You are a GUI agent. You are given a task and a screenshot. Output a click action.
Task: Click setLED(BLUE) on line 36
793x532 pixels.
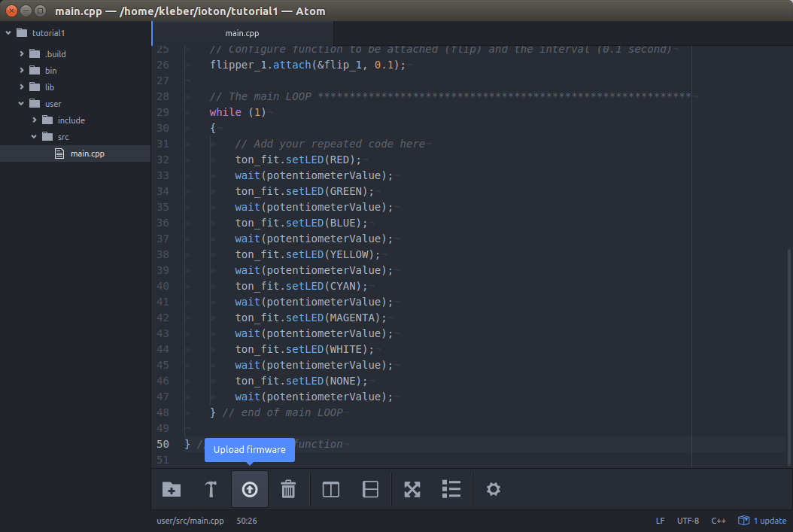(324, 223)
